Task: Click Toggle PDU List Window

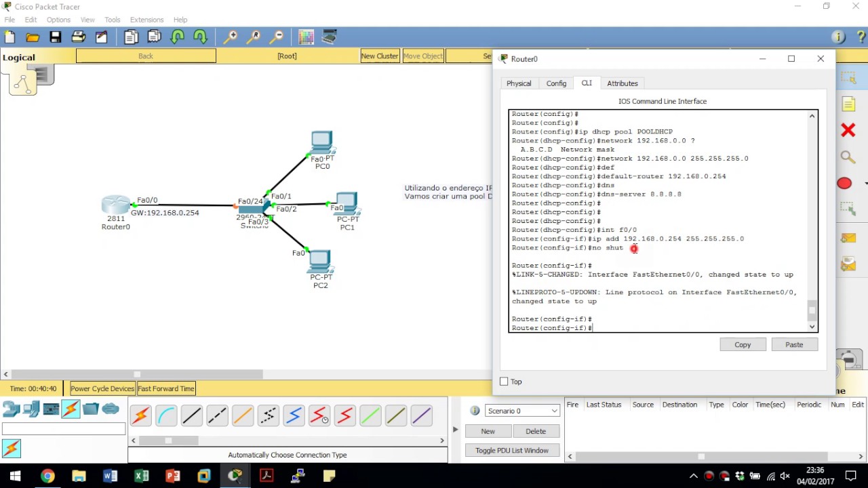Action: tap(512, 451)
